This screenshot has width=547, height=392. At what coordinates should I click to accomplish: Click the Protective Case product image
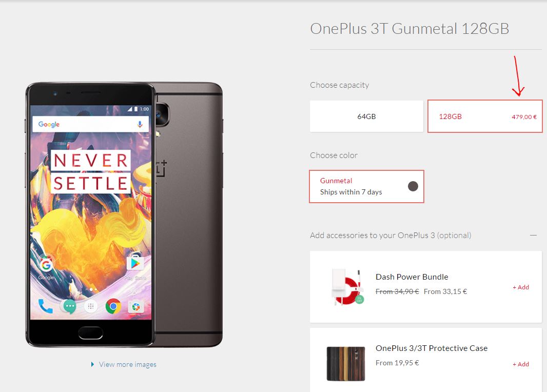coord(346,363)
